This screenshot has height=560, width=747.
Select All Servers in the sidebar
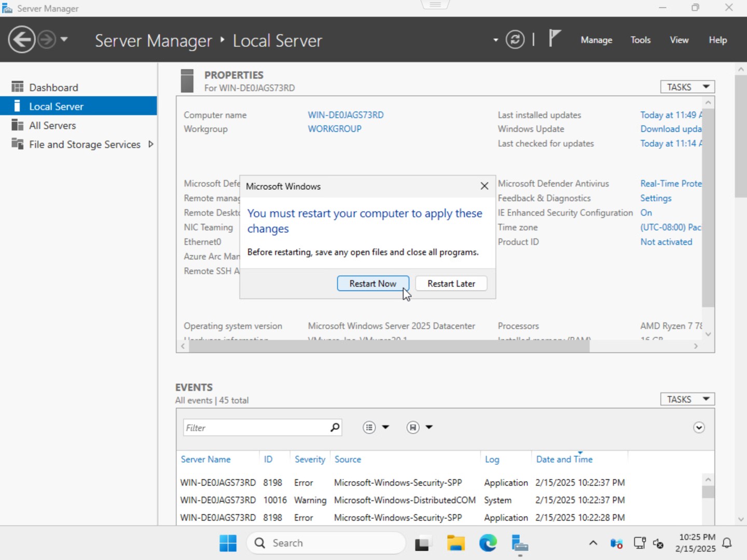(78, 125)
